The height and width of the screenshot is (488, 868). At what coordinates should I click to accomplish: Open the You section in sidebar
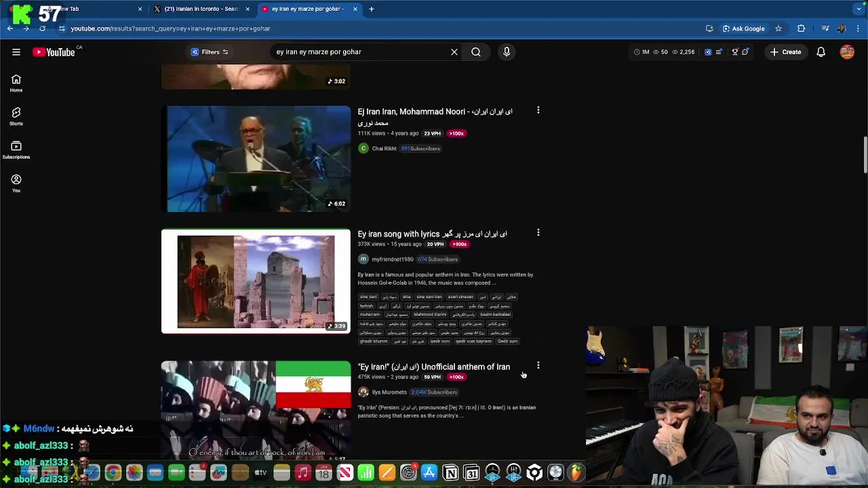(x=16, y=183)
